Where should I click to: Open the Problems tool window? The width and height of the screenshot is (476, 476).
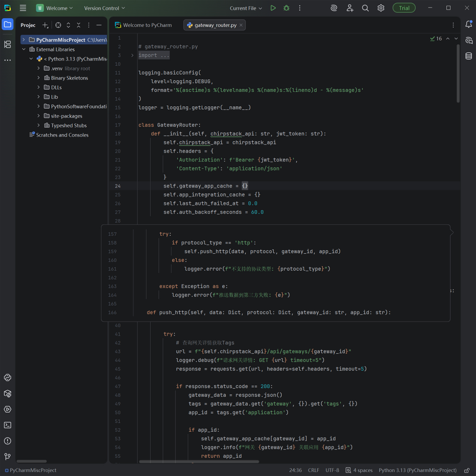click(x=8, y=441)
